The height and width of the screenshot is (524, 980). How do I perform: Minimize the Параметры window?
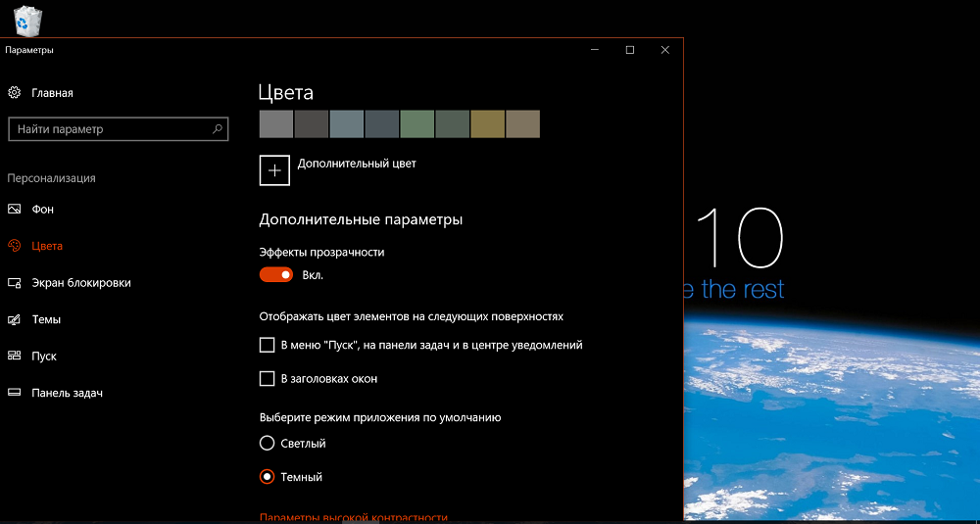click(x=595, y=50)
